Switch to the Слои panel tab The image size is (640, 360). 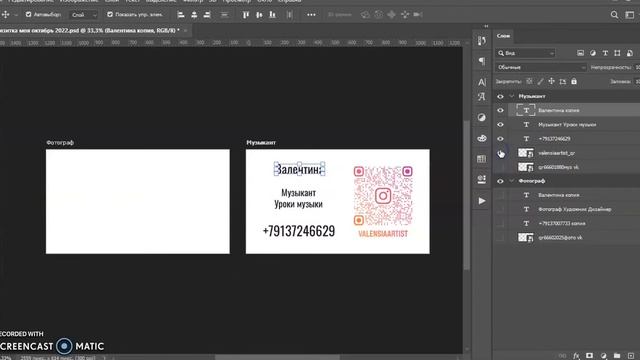point(503,36)
